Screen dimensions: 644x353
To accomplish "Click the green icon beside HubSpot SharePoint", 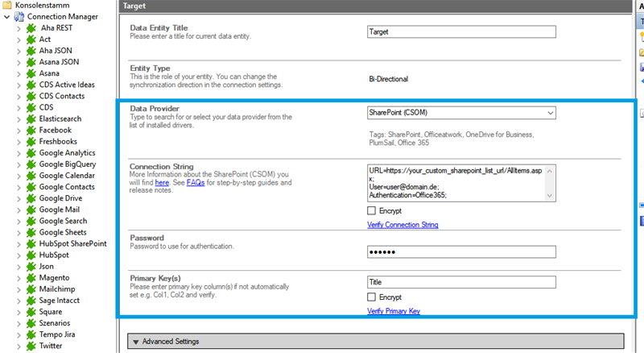I will pos(31,243).
